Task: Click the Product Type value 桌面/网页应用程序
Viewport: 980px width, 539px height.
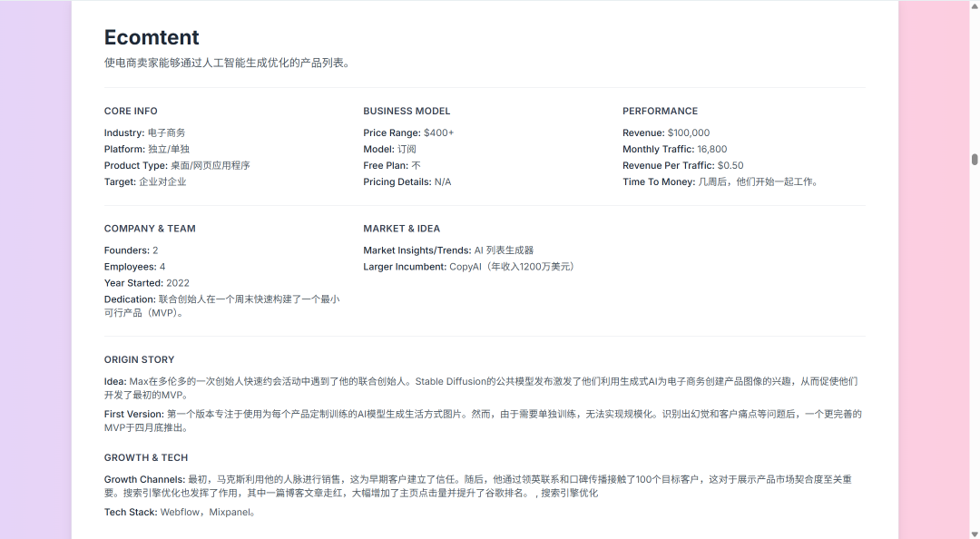Action: coord(210,165)
